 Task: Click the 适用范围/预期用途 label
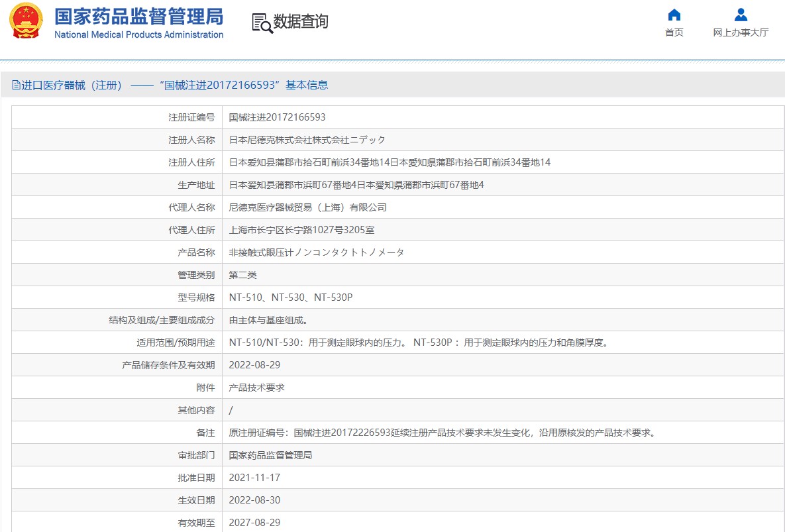[176, 343]
